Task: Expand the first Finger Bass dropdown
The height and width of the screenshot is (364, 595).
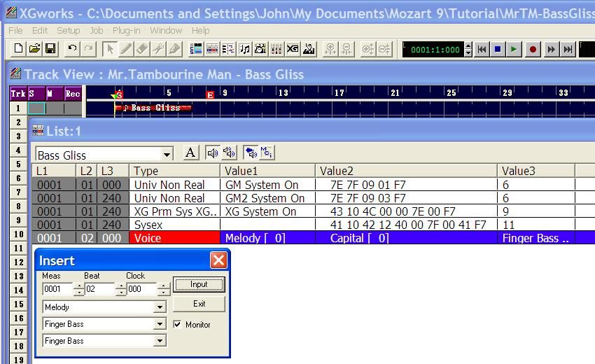Action: pyautogui.click(x=160, y=324)
